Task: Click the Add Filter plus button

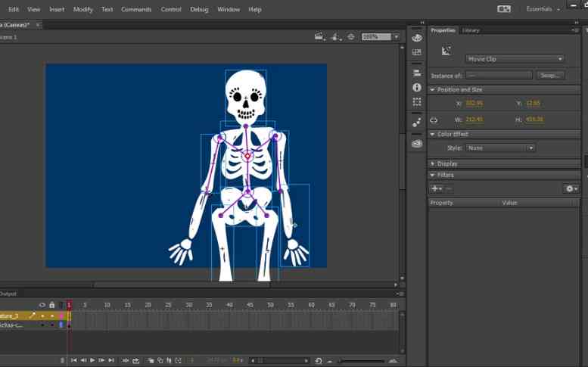Action: coord(437,188)
